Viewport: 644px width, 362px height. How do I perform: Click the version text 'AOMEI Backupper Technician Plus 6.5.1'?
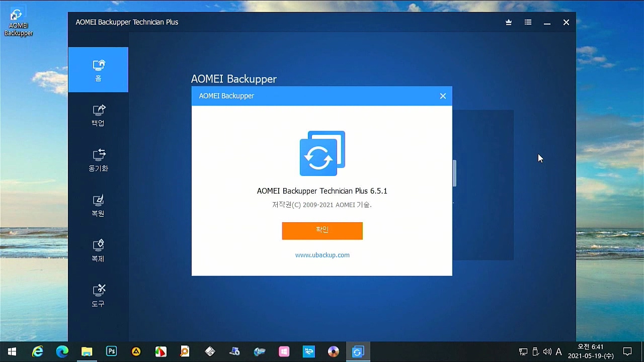(x=322, y=191)
